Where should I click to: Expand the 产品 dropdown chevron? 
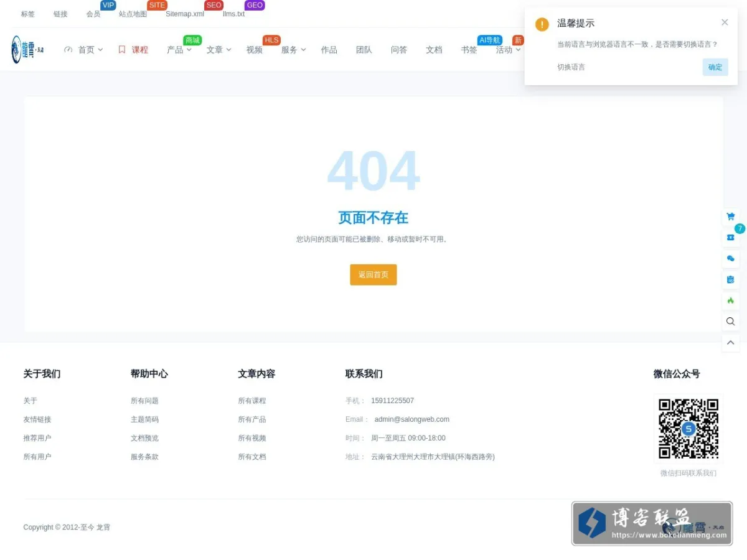(189, 50)
